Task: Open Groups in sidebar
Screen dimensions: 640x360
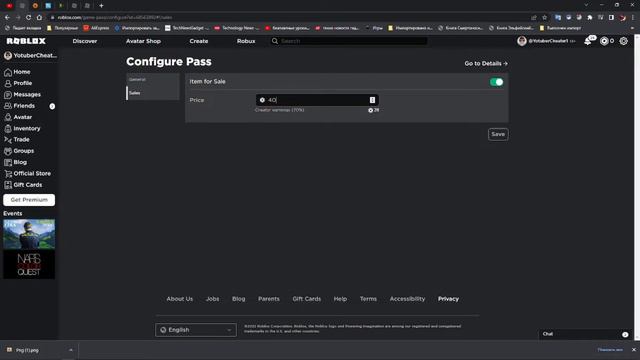Action: (19, 151)
